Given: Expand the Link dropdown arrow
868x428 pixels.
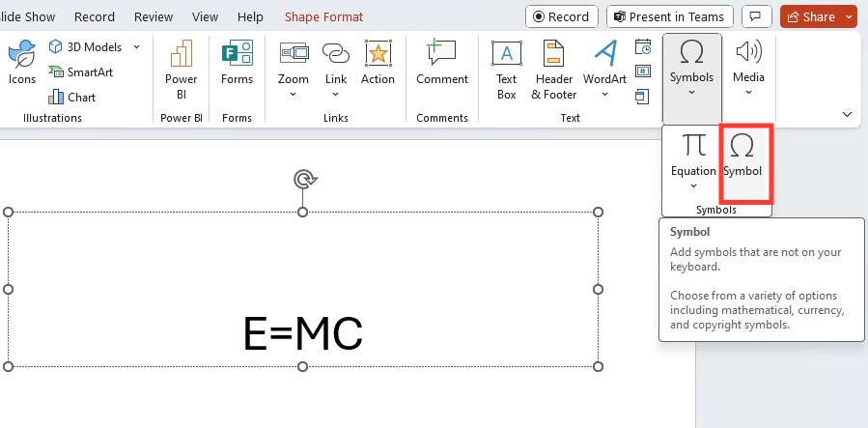Looking at the screenshot, I should [x=335, y=94].
